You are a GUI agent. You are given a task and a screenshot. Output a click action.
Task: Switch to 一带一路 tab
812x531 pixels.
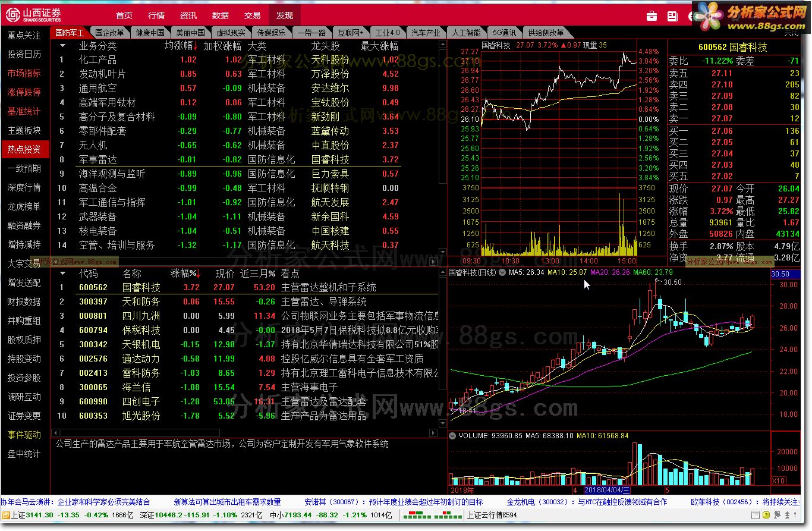tap(311, 33)
